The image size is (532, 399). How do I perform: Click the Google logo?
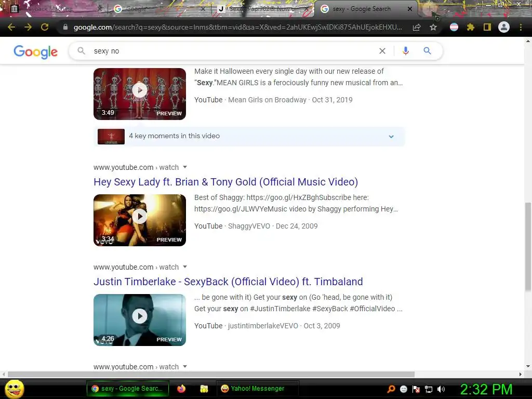[36, 51]
